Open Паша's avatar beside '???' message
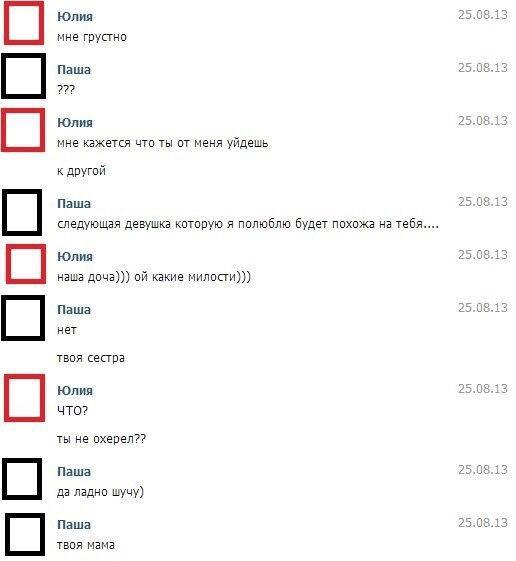 pyautogui.click(x=24, y=76)
